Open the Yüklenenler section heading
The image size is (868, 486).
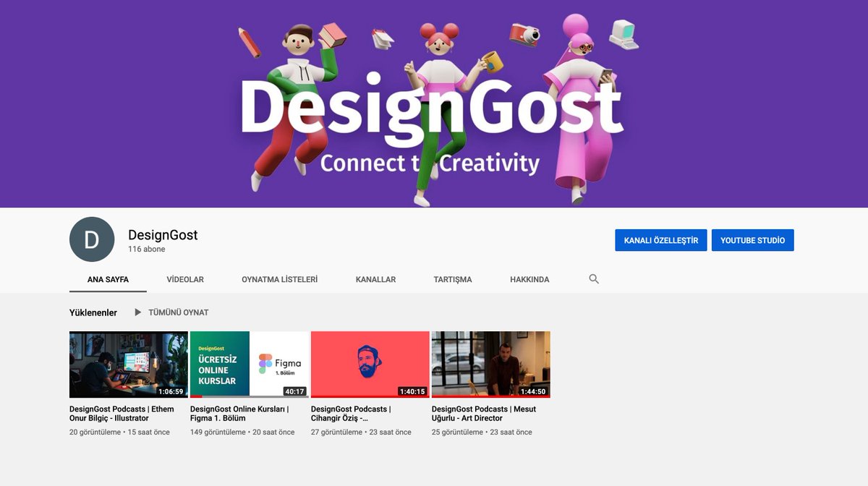pyautogui.click(x=93, y=312)
